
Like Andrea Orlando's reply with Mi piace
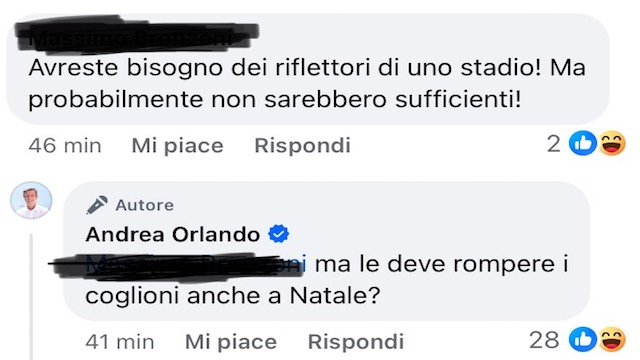click(231, 342)
